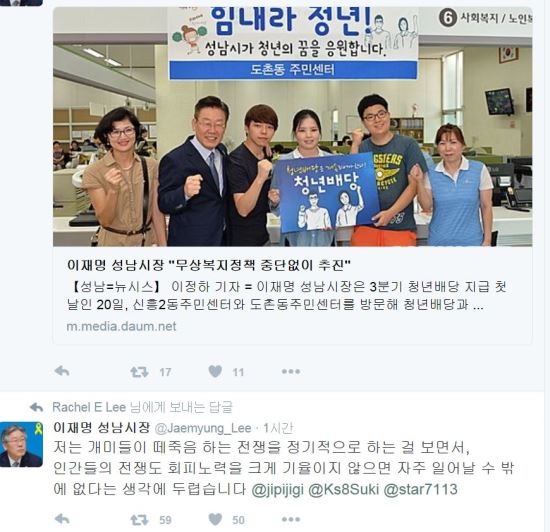Reply to the tweet with 59 retweets
Viewport: 550px width, 532px height.
(62, 519)
